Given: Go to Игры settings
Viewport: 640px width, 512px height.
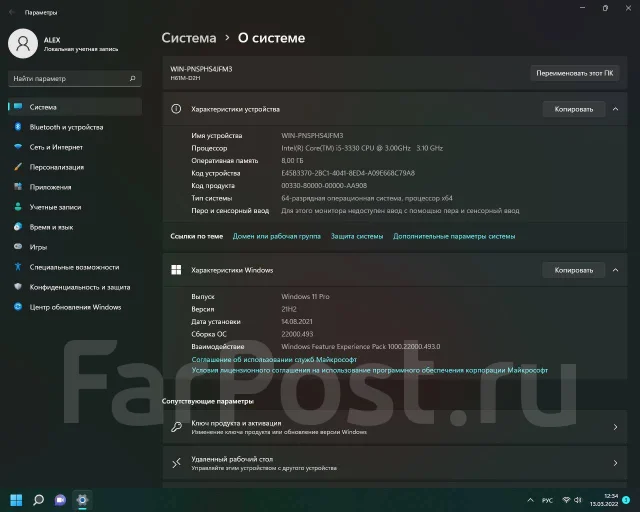Looking at the screenshot, I should point(75,247).
